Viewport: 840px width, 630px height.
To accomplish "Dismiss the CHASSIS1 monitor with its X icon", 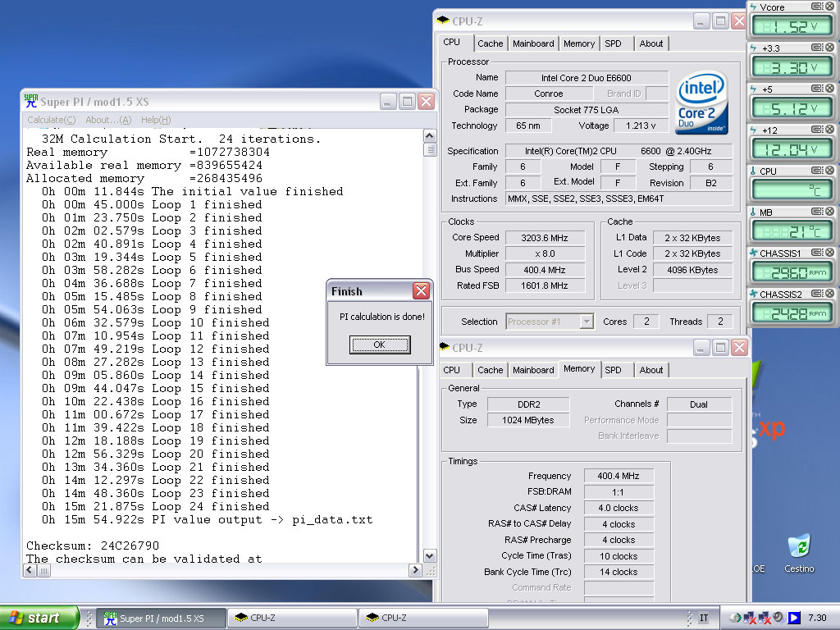I will [830, 253].
